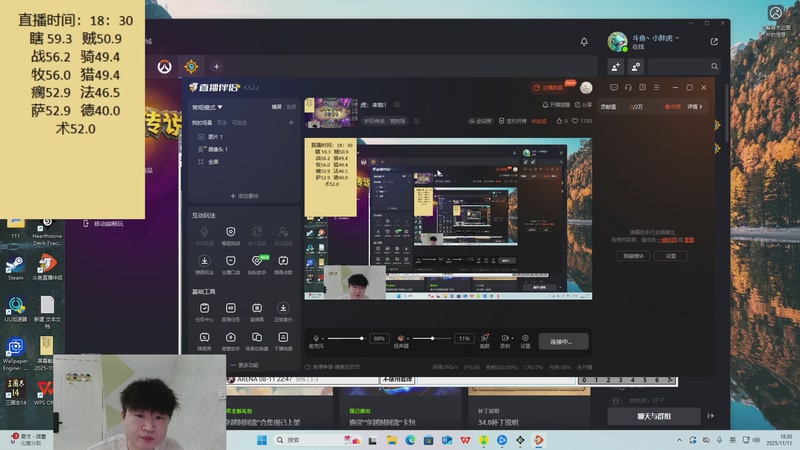
Task: Select deck tracker number tab 3
Action: click(x=620, y=380)
